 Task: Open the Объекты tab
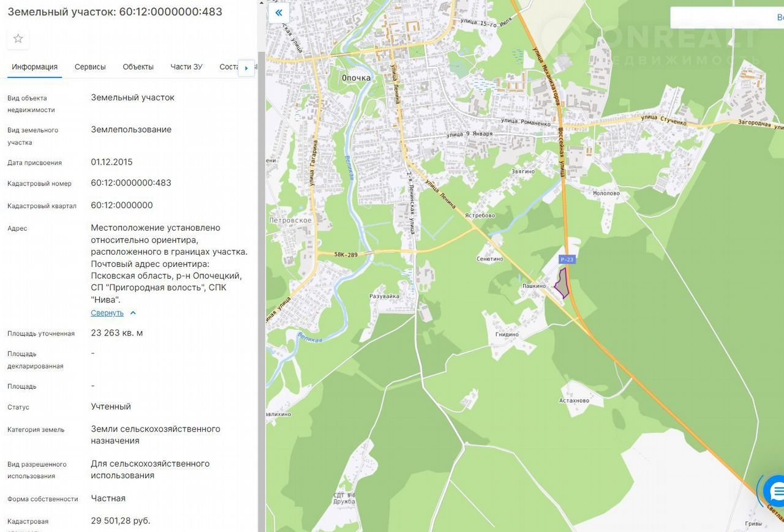click(138, 67)
